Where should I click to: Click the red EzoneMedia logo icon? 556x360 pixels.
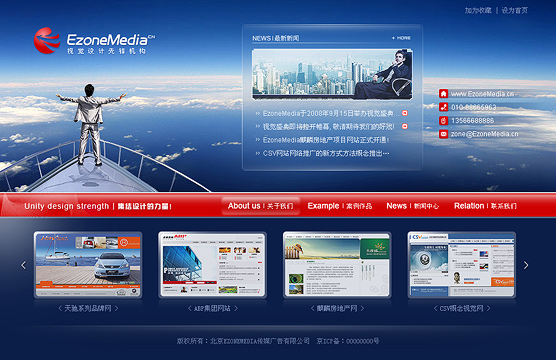(x=47, y=41)
